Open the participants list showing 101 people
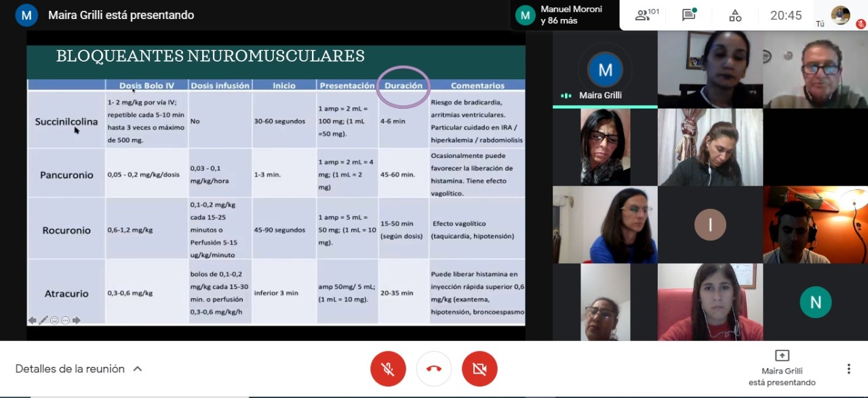The image size is (868, 398). coord(647,15)
